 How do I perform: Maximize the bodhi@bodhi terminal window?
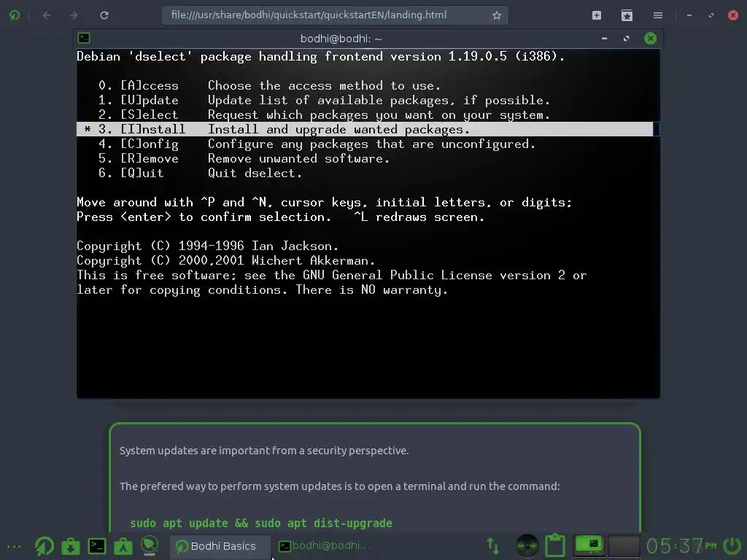click(x=626, y=39)
